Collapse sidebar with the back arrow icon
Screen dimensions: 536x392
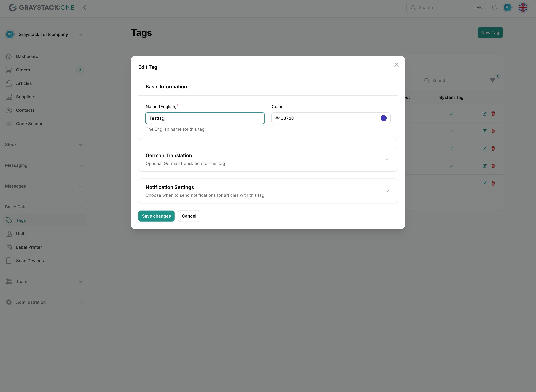(x=85, y=8)
